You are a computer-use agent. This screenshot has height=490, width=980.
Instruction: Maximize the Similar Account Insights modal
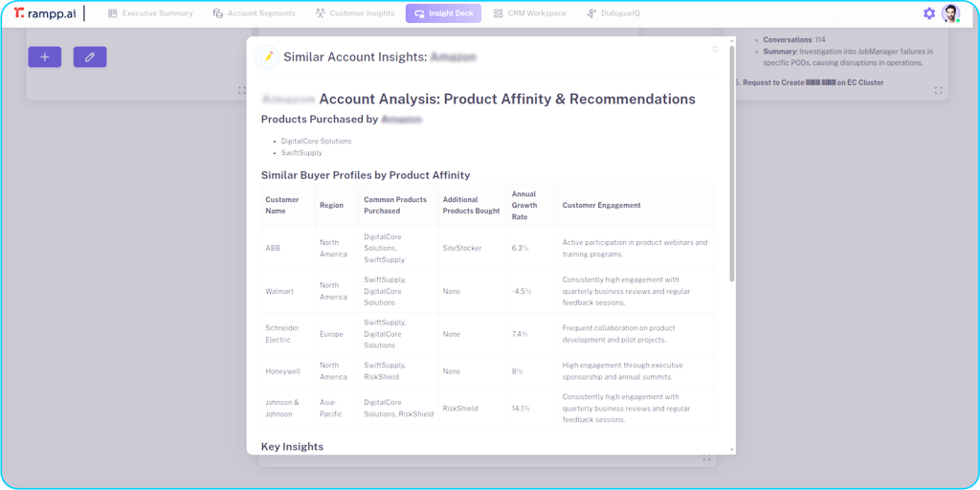coord(715,49)
